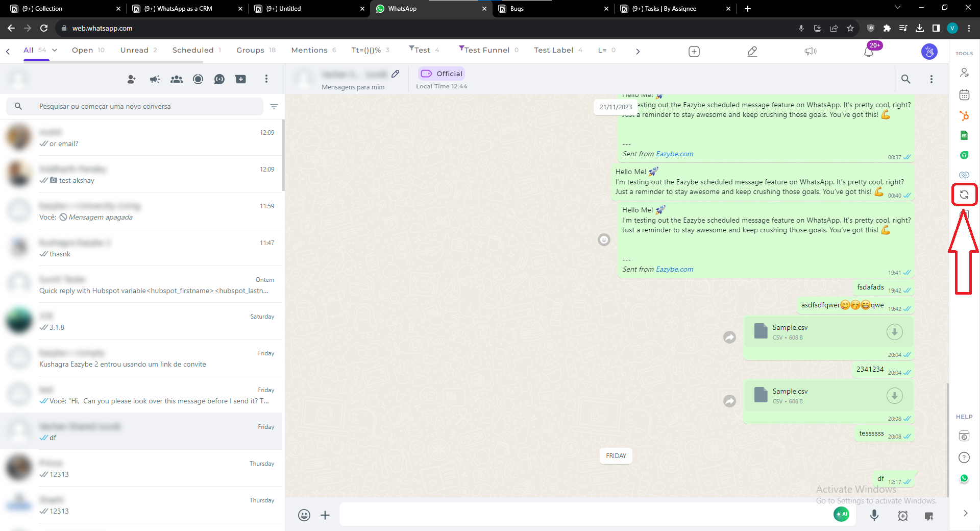
Task: Click the top bar pencil edit icon
Action: coord(752,52)
